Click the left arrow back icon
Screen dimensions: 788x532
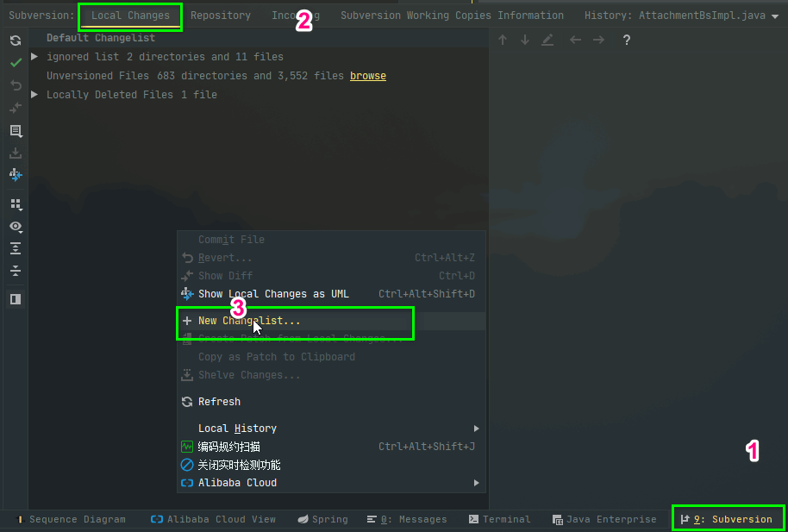(x=575, y=40)
